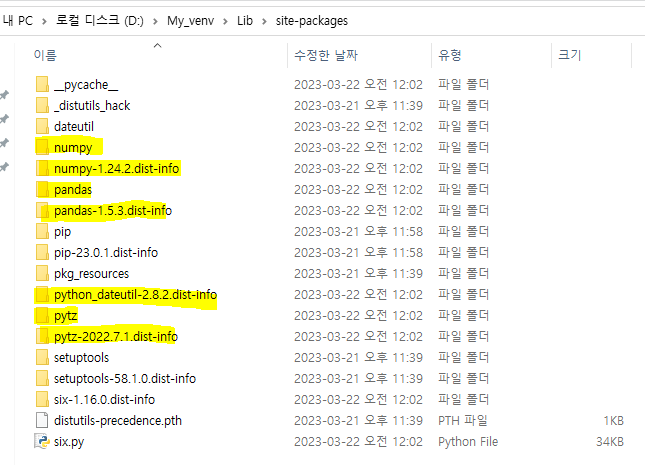Click the pandas folder icon
645x465 pixels.
[42, 189]
